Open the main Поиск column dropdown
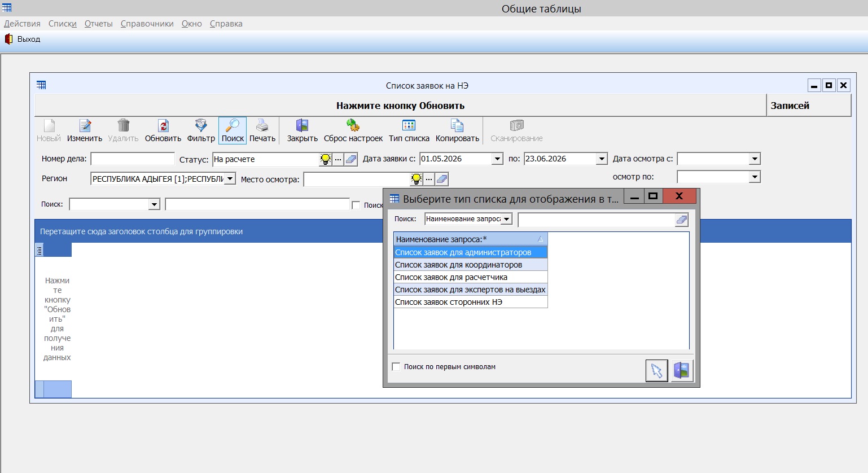868x473 pixels. (x=154, y=204)
